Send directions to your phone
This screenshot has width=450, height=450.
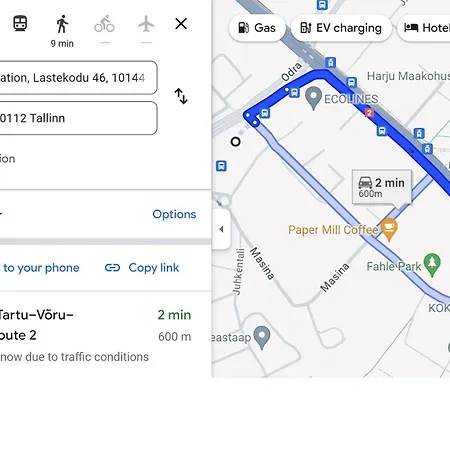40,268
